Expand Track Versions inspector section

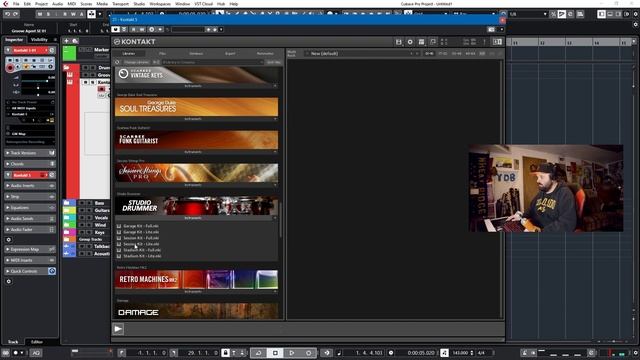tap(30, 153)
